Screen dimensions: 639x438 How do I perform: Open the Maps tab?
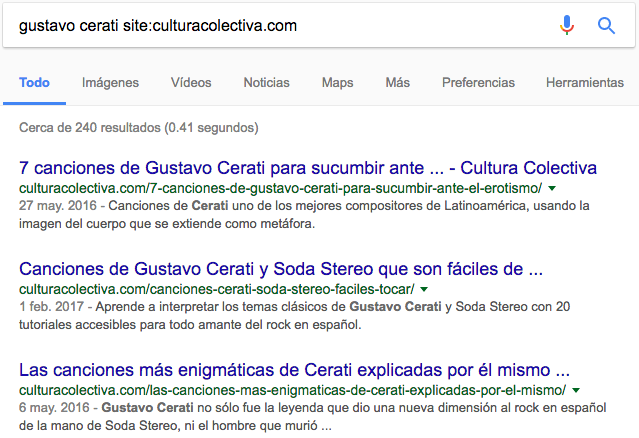[337, 83]
